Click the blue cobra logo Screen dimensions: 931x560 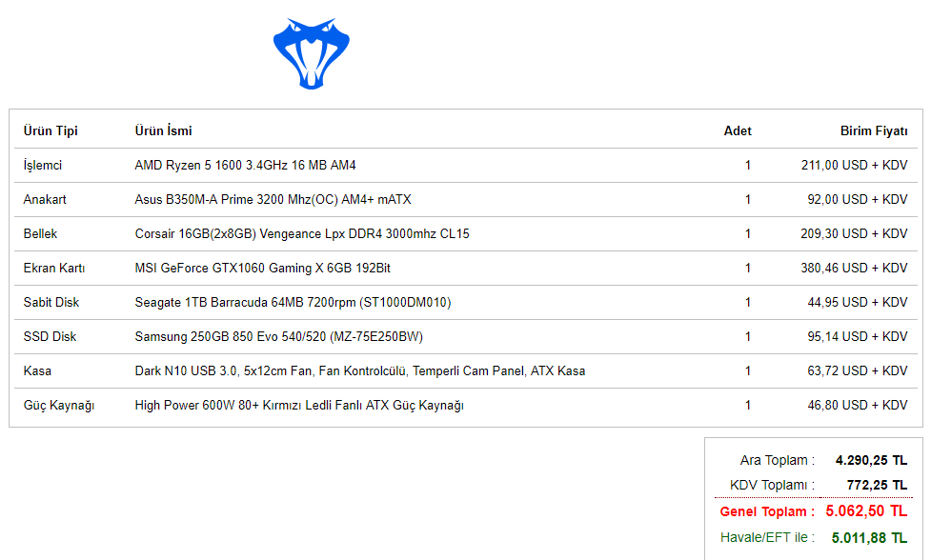311,53
